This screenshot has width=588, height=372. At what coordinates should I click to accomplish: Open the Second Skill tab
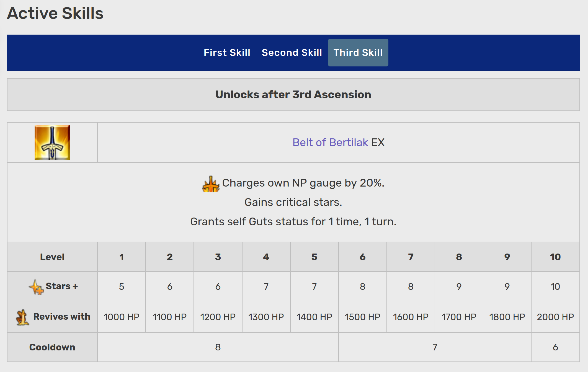tap(292, 53)
